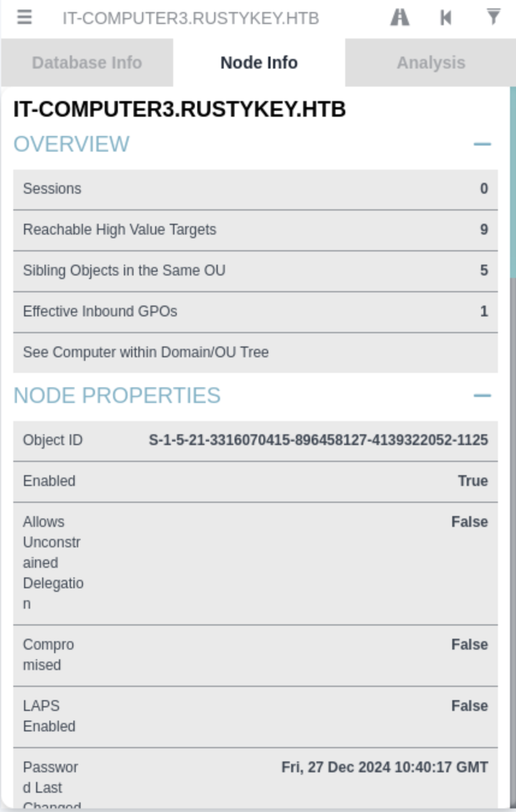Select the Node Info tab

click(259, 63)
